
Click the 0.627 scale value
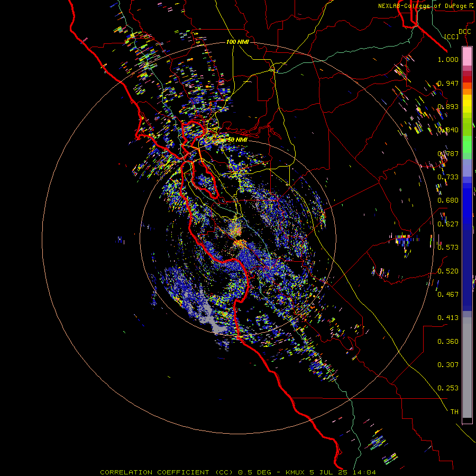pos(448,224)
